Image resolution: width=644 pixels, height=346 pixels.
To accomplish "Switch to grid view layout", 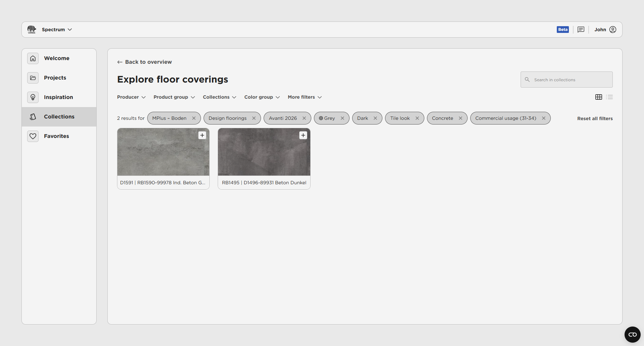I will [x=598, y=97].
